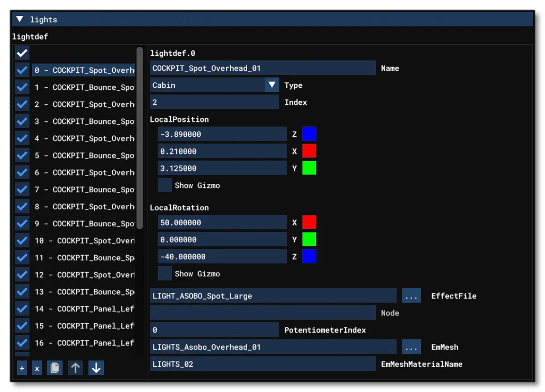The image size is (545, 392).
Task: Select list item 6 - COCKPIT_Spot_Overhead
Action: 83,172
